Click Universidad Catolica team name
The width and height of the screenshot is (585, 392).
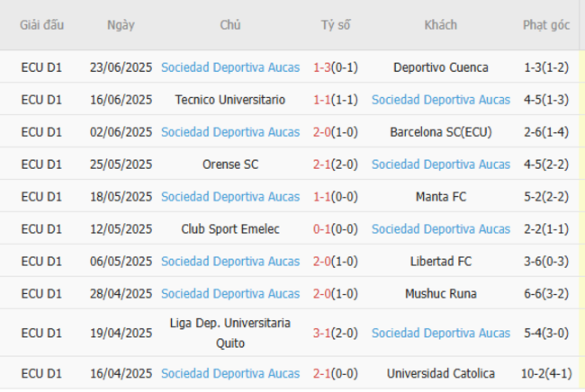441,373
